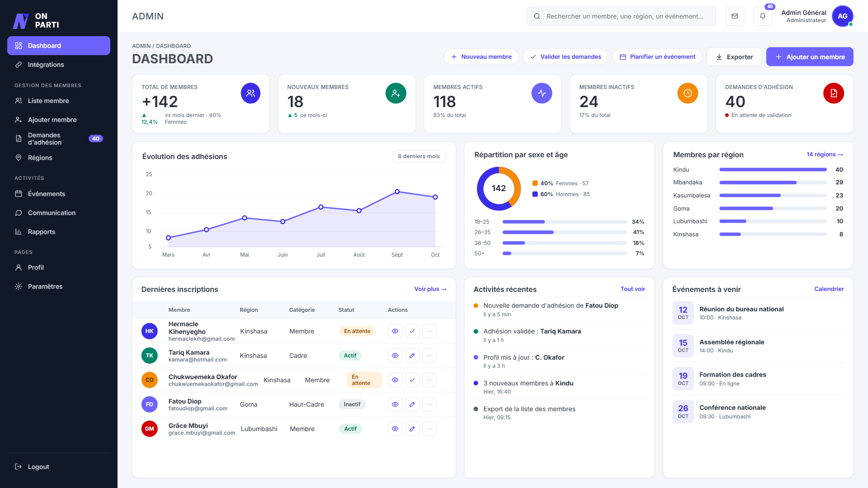Image resolution: width=868 pixels, height=488 pixels.
Task: View Grâce Mbuyi's profile eye icon
Action: (x=395, y=429)
